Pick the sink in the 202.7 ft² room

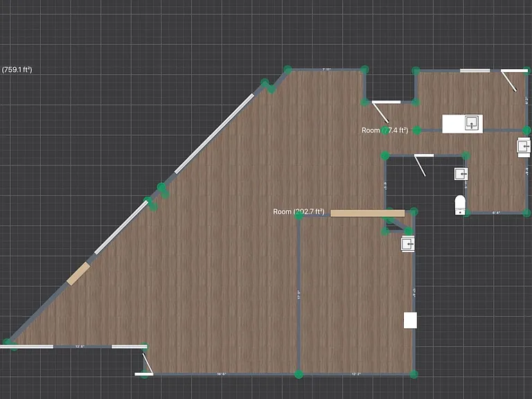click(x=407, y=244)
